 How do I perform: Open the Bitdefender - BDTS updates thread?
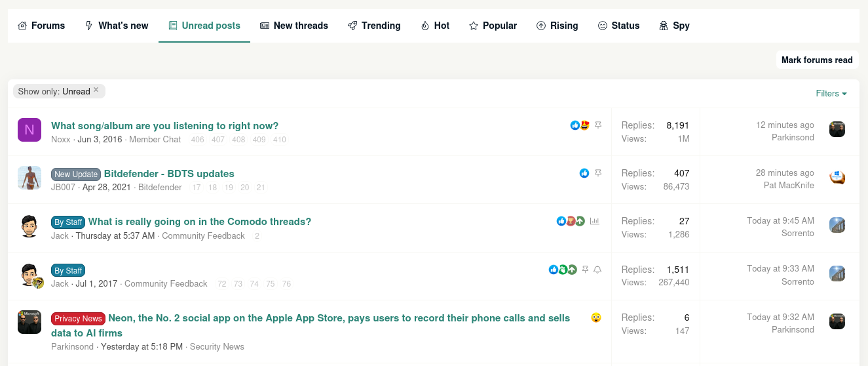(x=169, y=174)
